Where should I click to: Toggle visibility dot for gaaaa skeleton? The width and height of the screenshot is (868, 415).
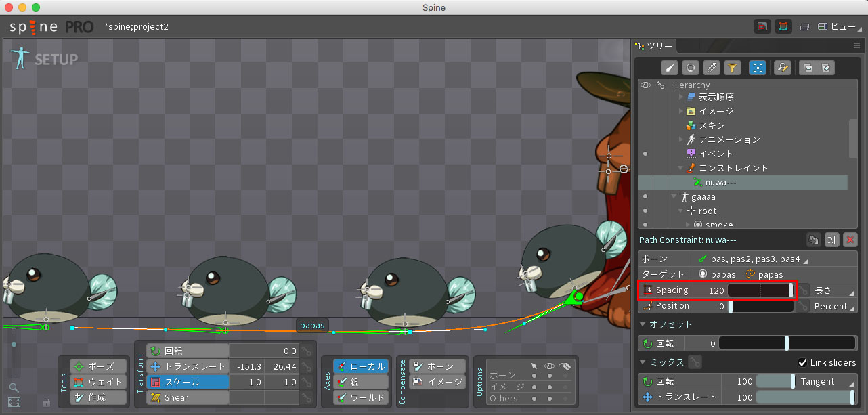pyautogui.click(x=645, y=196)
